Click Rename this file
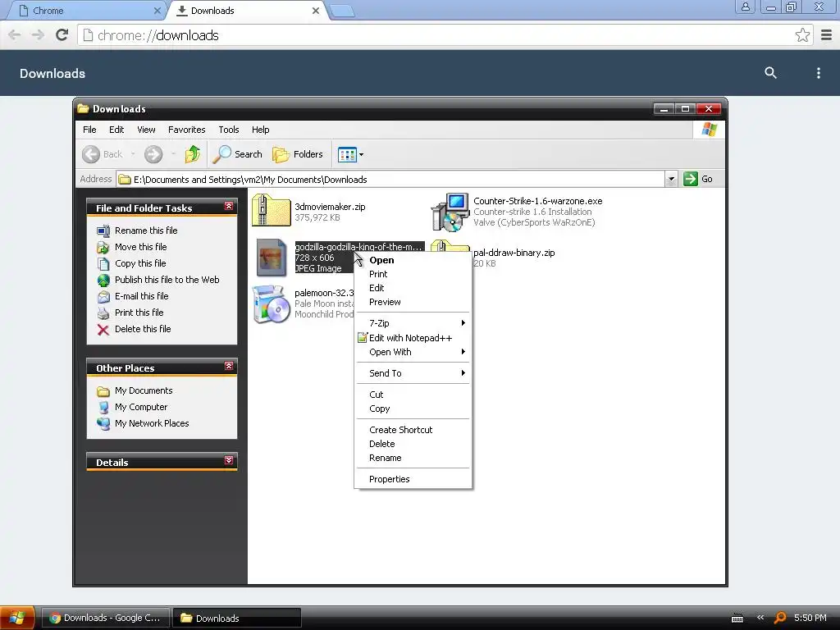The height and width of the screenshot is (630, 840). point(146,231)
